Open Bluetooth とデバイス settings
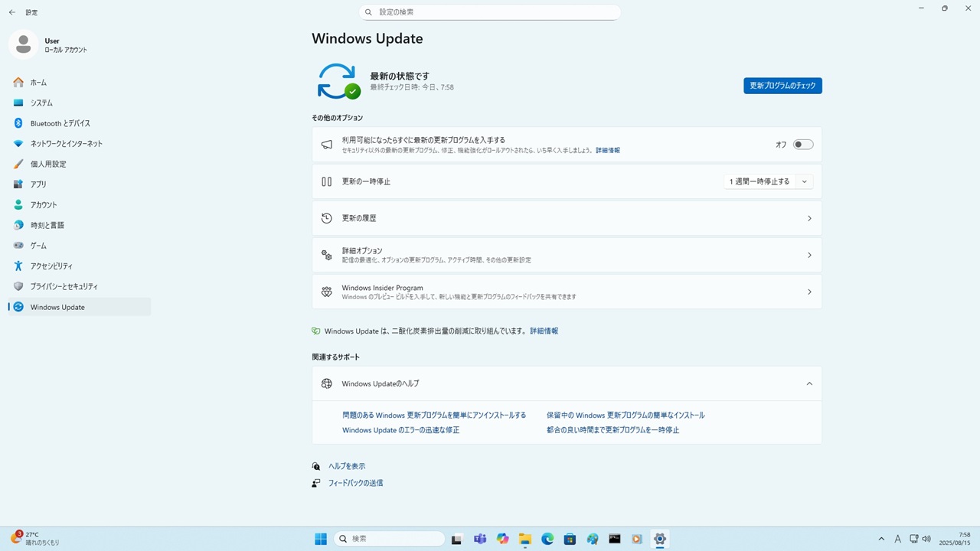 point(80,123)
